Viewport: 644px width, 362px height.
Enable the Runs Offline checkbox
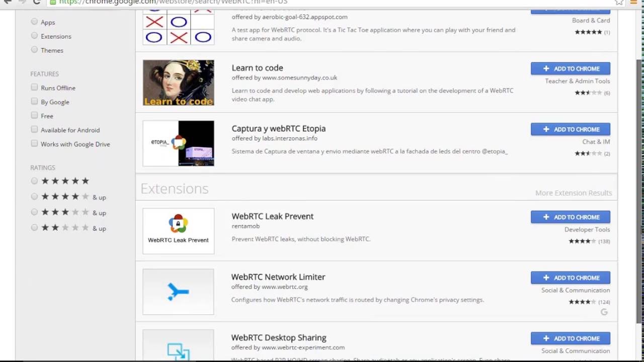[x=34, y=87]
